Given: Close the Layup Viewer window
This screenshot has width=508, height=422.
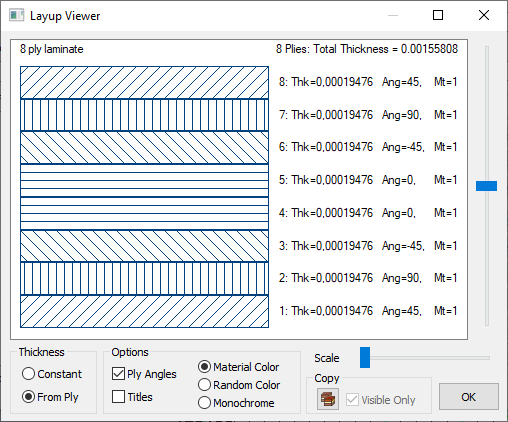Looking at the screenshot, I should [484, 15].
